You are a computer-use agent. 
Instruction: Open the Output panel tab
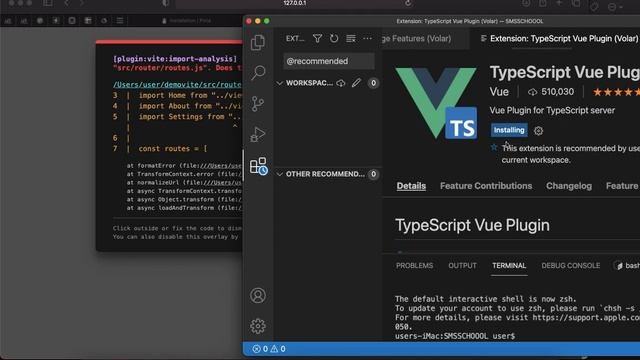462,266
